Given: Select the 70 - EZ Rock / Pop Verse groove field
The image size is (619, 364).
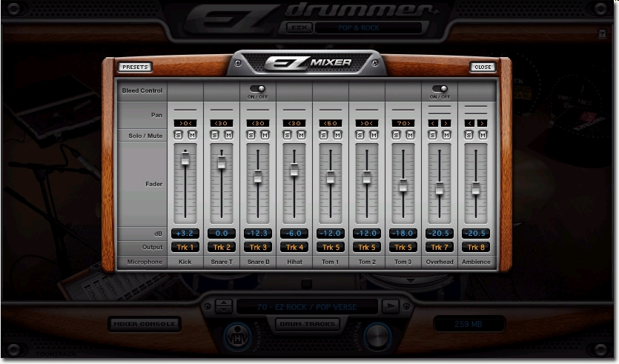Looking at the screenshot, I should (307, 307).
